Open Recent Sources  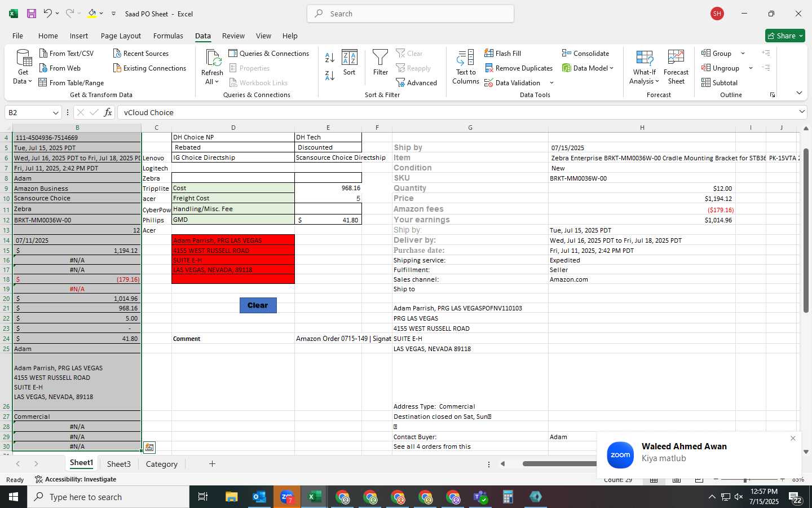click(141, 53)
